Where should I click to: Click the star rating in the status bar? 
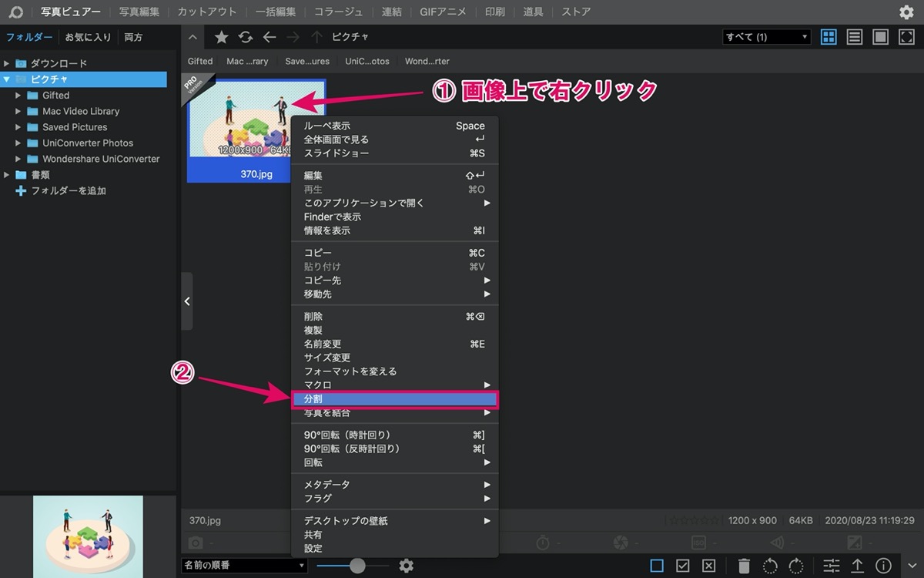tap(692, 521)
